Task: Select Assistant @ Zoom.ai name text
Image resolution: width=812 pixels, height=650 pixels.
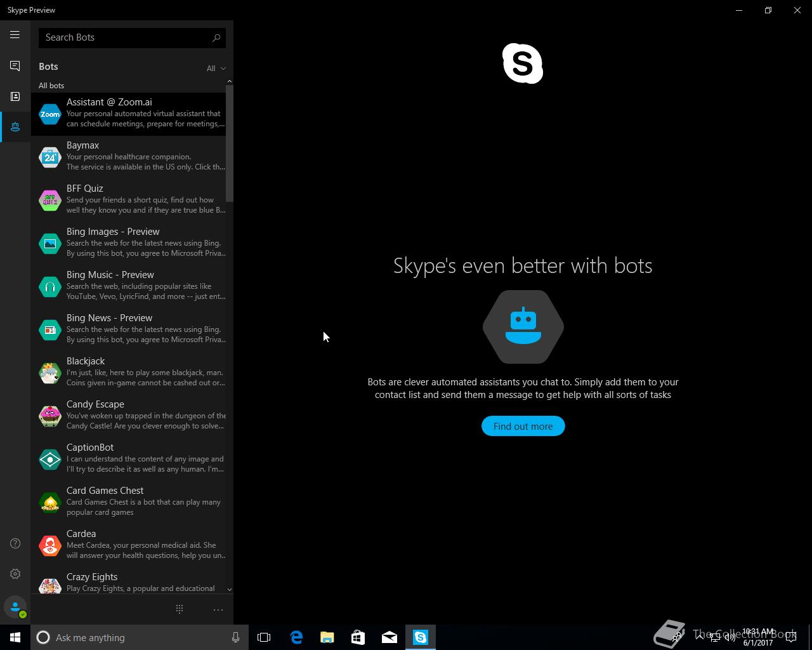Action: click(109, 102)
